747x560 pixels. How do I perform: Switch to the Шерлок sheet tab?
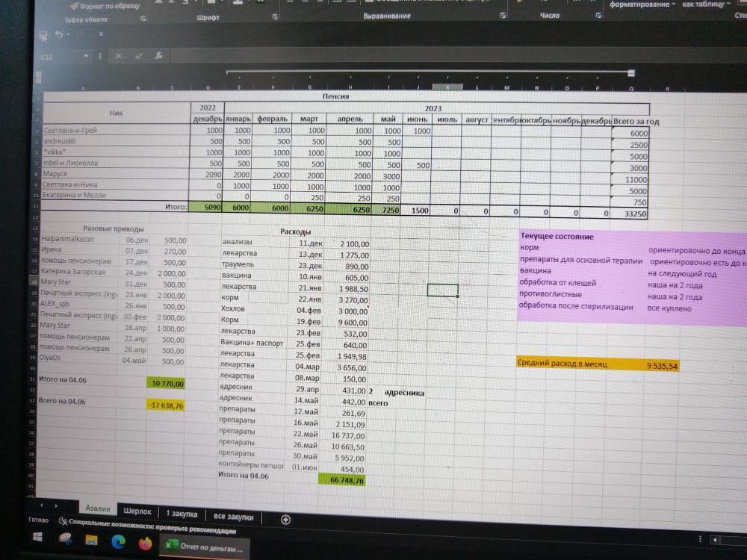click(137, 512)
